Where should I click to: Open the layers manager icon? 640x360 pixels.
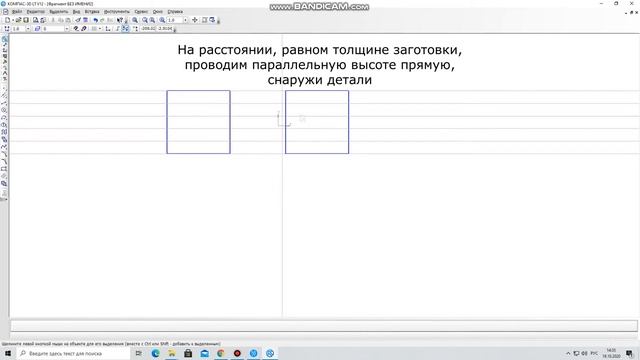tap(37, 29)
